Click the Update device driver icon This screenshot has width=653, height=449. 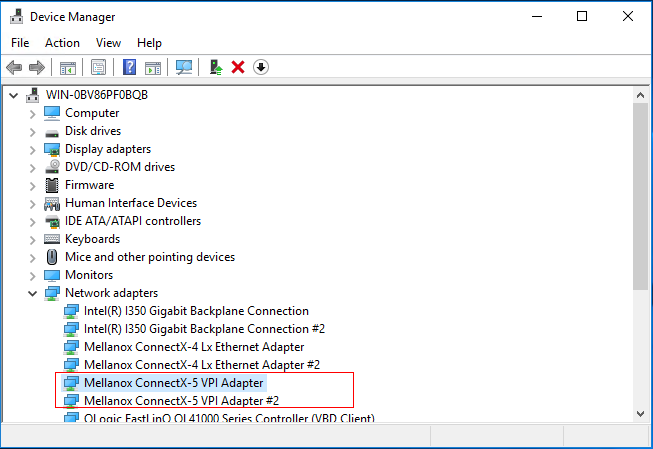click(216, 67)
